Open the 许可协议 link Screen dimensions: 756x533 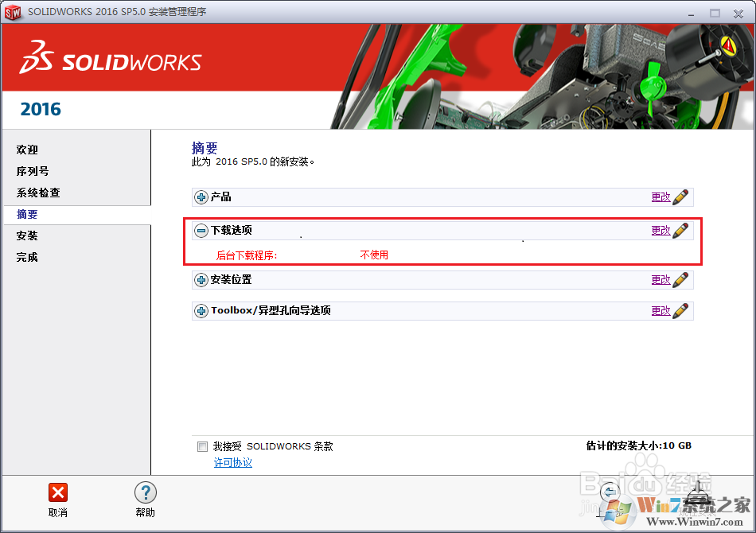[232, 462]
